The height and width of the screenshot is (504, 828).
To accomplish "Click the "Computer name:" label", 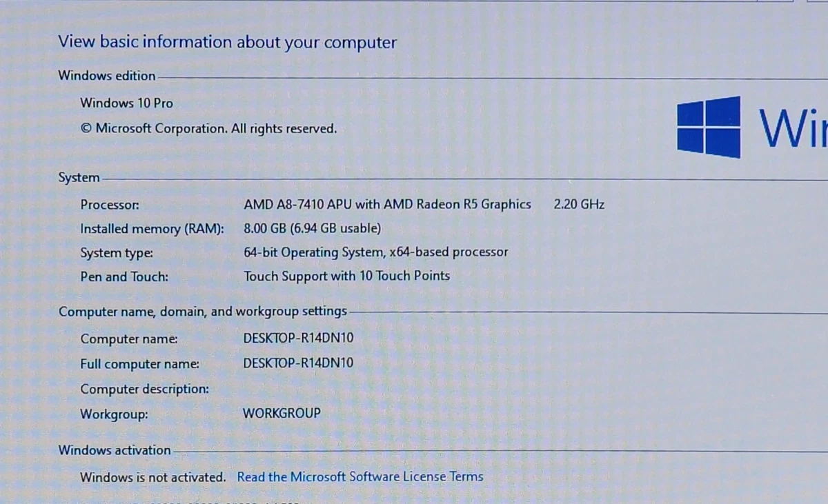I will (x=129, y=339).
